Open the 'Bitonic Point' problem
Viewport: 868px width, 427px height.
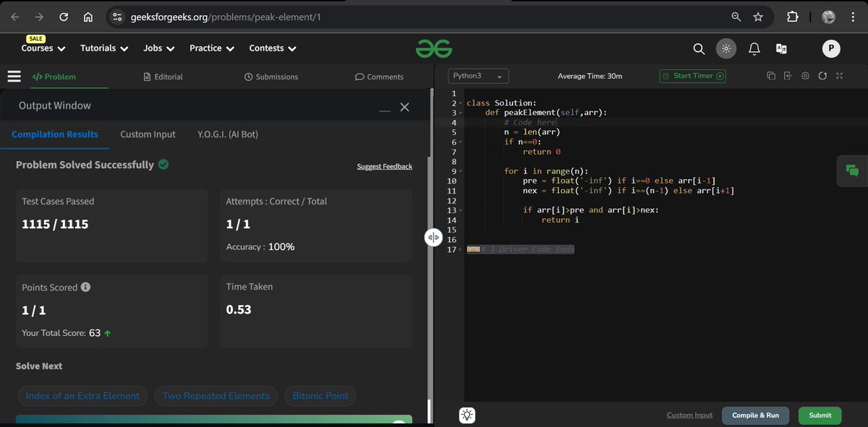320,396
